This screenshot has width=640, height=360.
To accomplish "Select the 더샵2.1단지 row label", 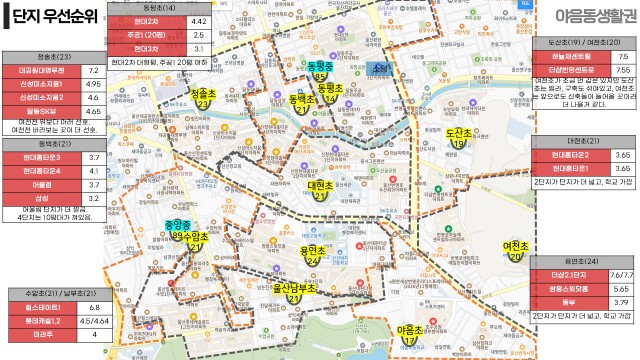I will click(569, 276).
